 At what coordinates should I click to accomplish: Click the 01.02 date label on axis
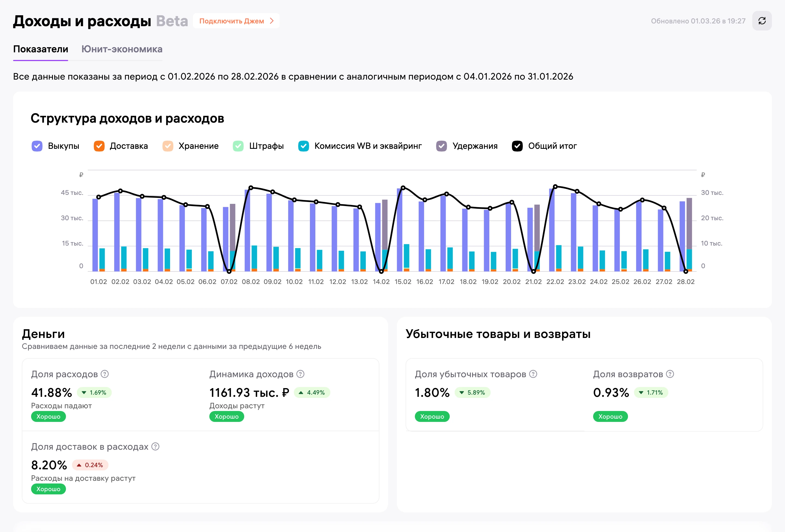click(99, 282)
